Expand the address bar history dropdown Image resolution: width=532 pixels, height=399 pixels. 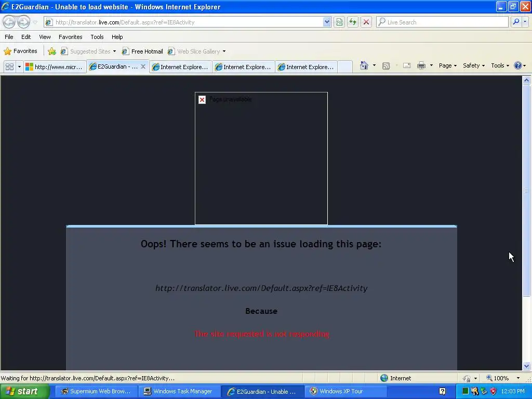[x=327, y=22]
